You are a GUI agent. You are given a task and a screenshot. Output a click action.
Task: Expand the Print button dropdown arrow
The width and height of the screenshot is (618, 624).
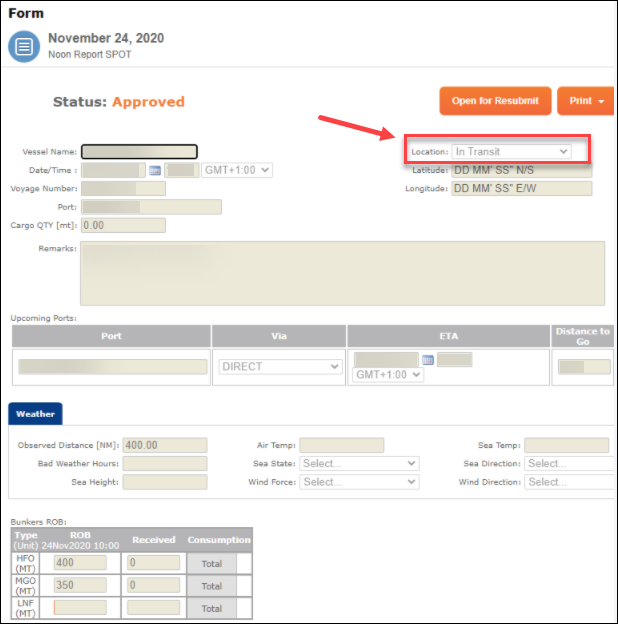(602, 101)
